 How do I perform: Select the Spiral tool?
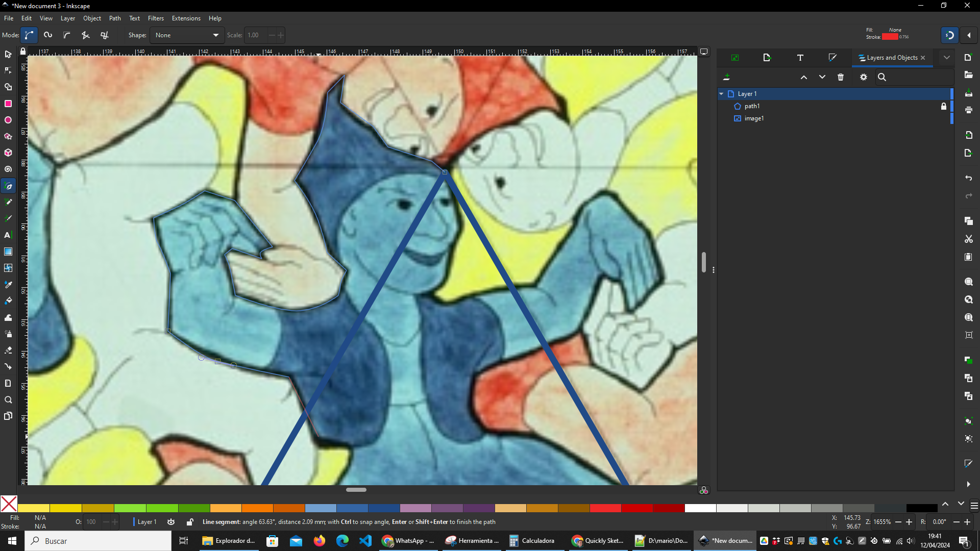(x=8, y=169)
